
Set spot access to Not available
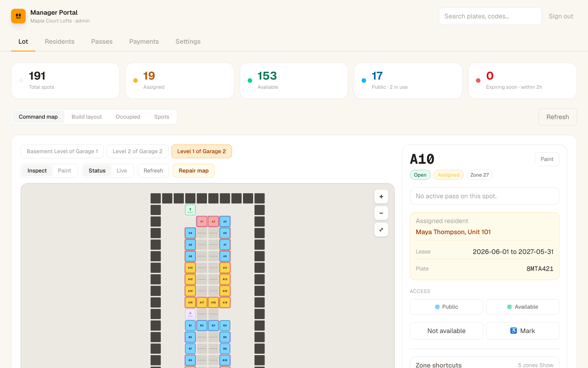(x=446, y=331)
